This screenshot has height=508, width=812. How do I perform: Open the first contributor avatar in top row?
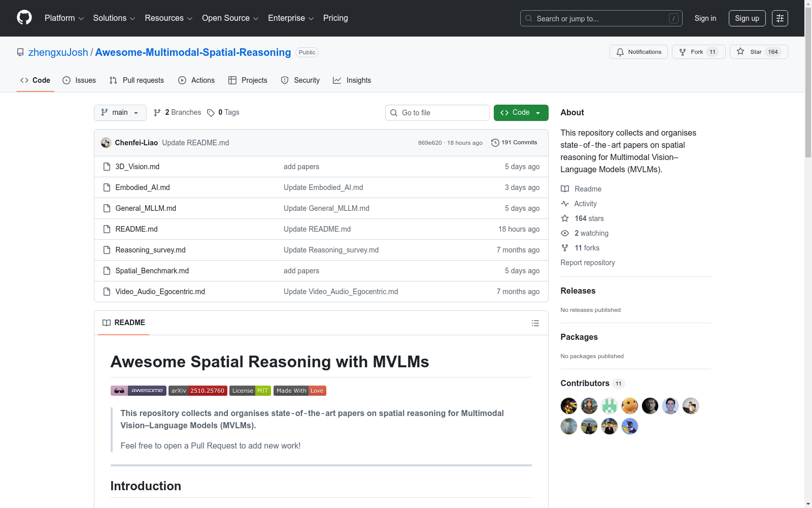point(569,406)
